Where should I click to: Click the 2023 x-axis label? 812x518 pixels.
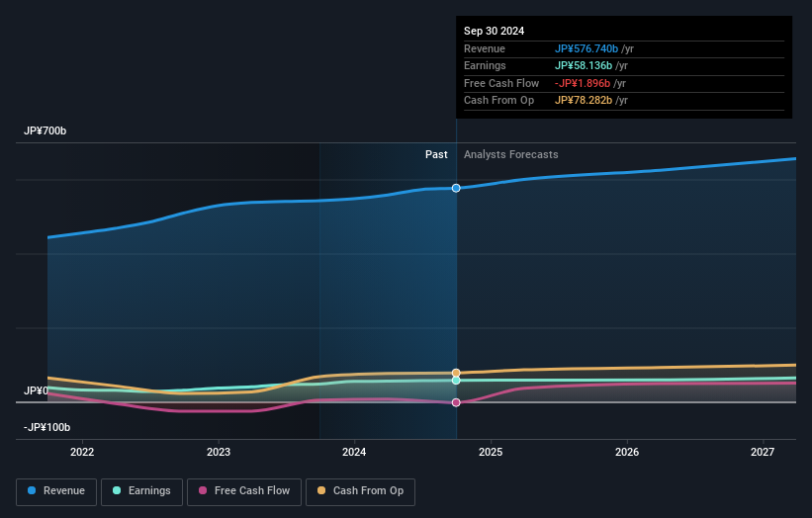point(219,452)
